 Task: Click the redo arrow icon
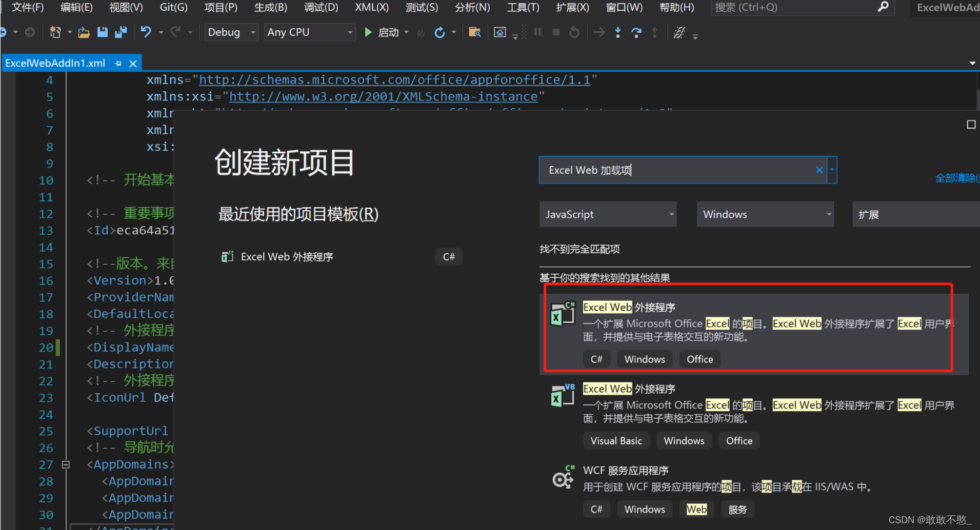[176, 32]
